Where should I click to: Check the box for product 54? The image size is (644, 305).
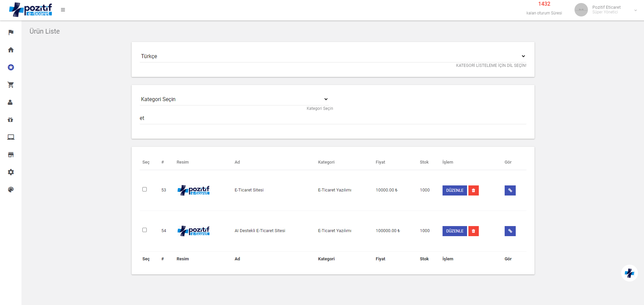pos(144,230)
